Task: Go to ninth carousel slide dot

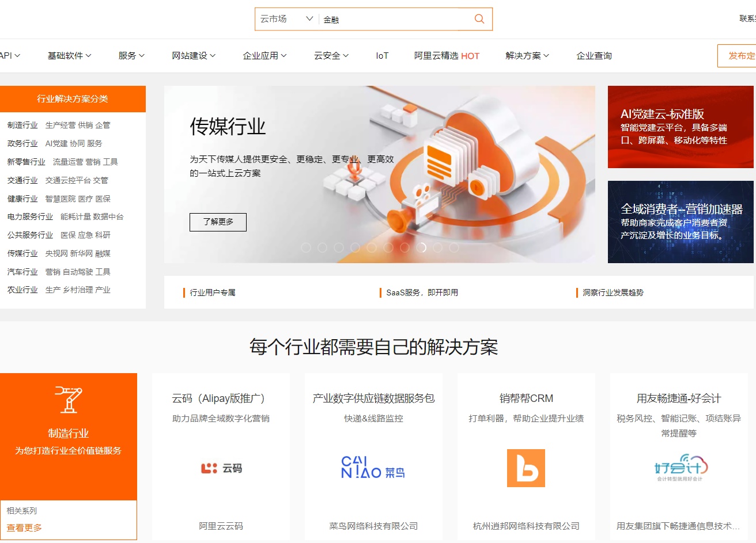Action: [437, 247]
